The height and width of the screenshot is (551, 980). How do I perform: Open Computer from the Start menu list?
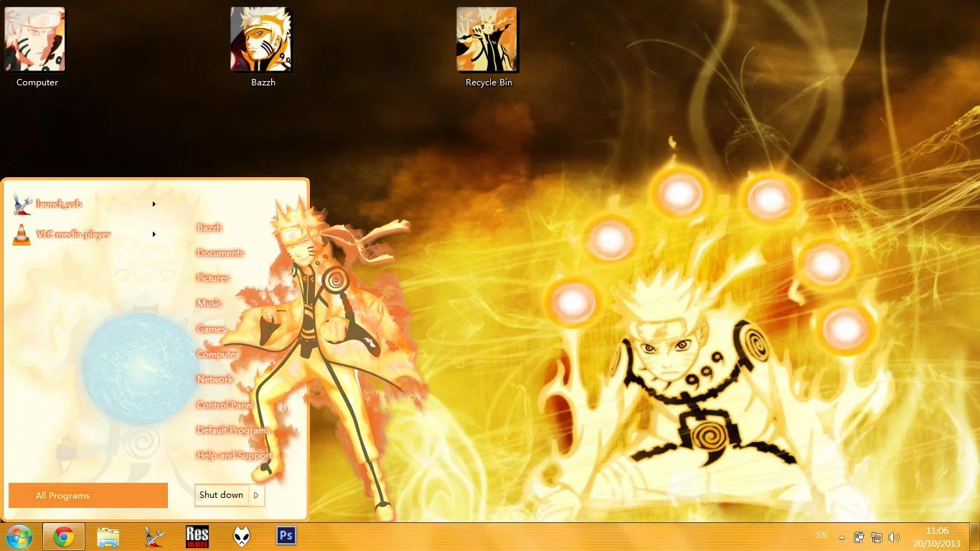pyautogui.click(x=218, y=354)
